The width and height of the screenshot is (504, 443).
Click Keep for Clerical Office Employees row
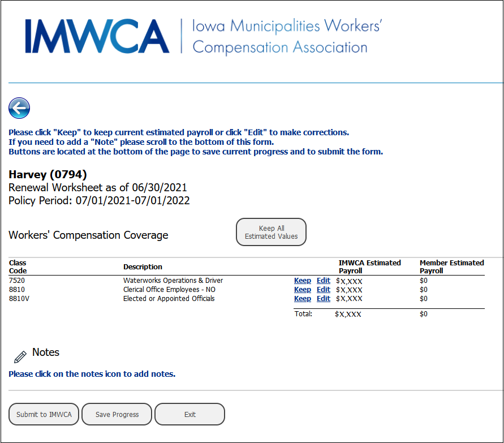point(303,290)
